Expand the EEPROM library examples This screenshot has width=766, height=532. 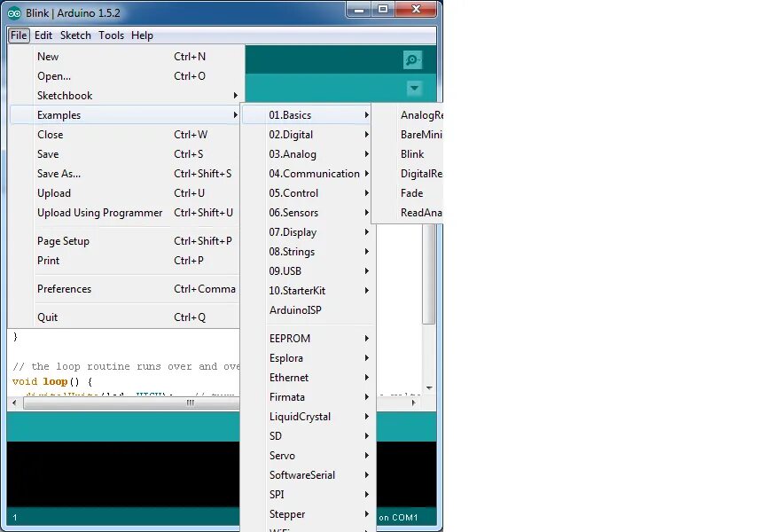[x=308, y=339]
